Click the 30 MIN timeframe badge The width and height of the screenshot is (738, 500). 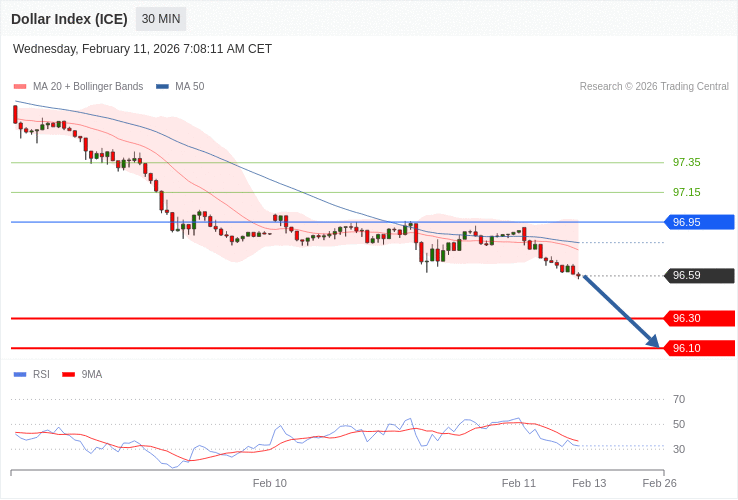click(x=161, y=19)
